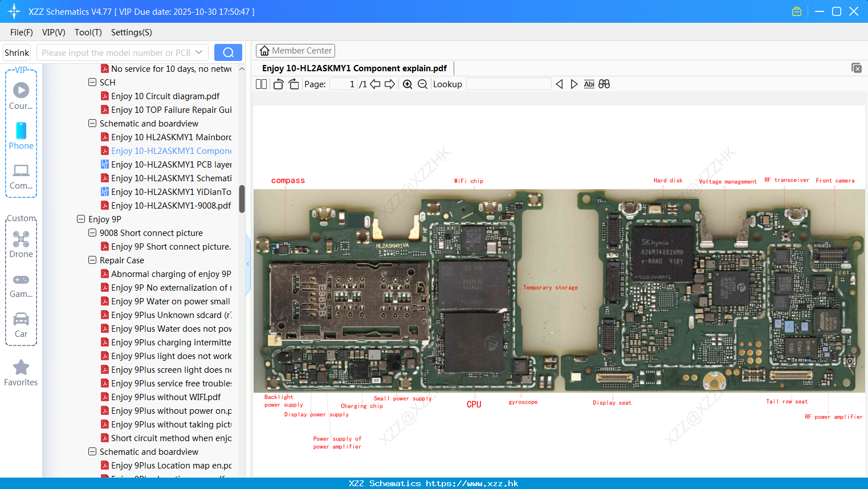The height and width of the screenshot is (489, 868).
Task: Open Short circuit method when enjoy file
Action: click(x=166, y=438)
